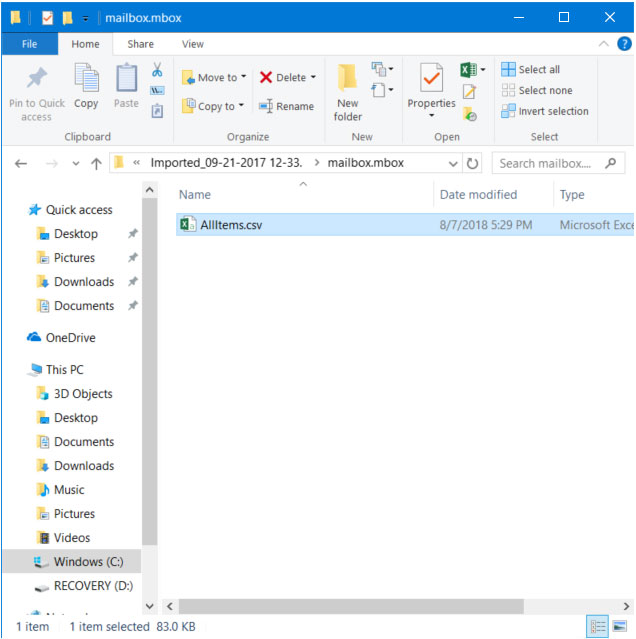
Task: Click the New folder icon
Action: pyautogui.click(x=348, y=77)
